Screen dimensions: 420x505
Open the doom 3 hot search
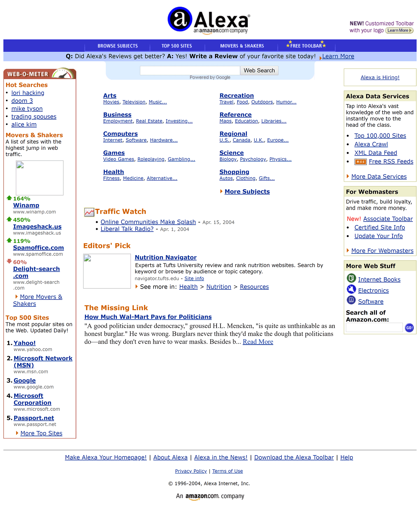22,101
